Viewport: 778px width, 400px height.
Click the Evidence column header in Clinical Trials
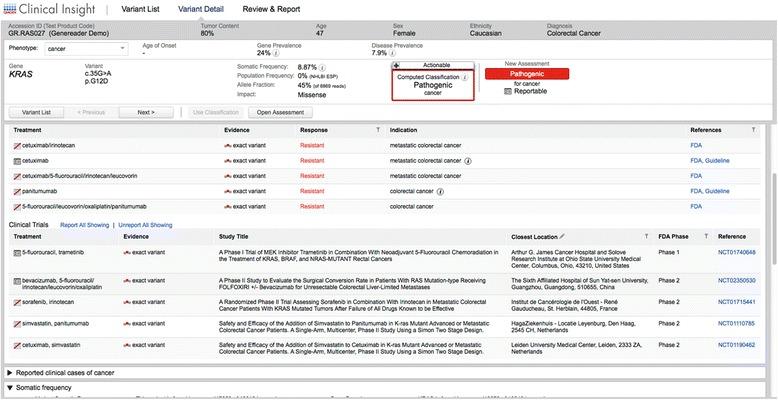tap(136, 236)
